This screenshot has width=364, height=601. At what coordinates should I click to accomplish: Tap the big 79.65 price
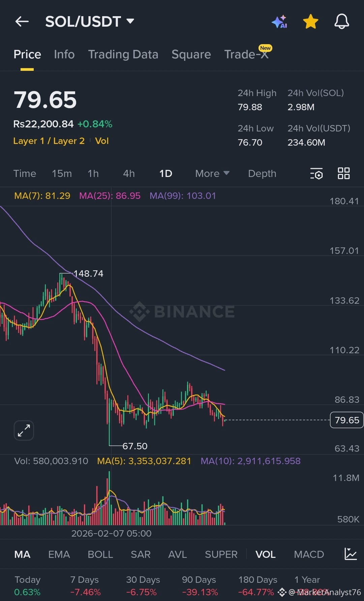click(x=45, y=100)
